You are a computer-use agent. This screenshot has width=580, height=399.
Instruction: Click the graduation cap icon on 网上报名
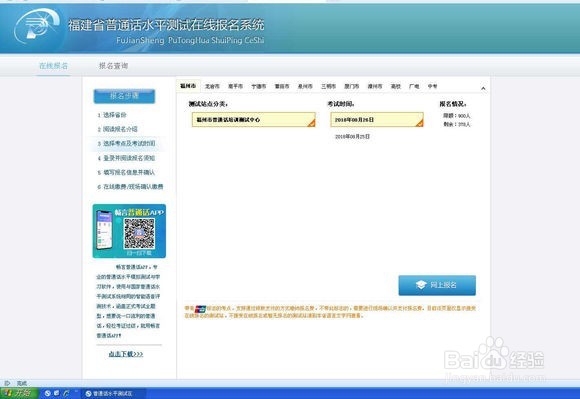click(x=421, y=285)
